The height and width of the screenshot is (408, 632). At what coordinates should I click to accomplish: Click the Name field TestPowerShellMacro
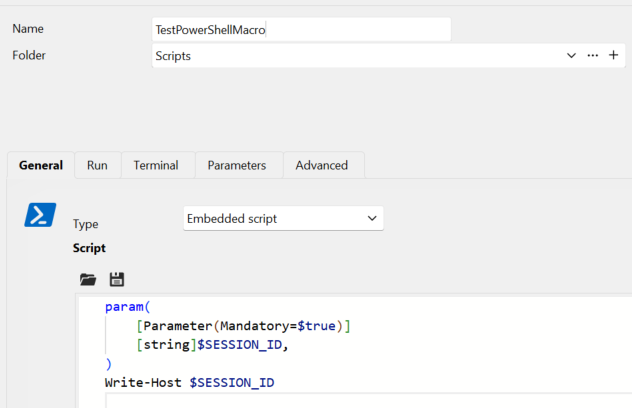pyautogui.click(x=301, y=29)
